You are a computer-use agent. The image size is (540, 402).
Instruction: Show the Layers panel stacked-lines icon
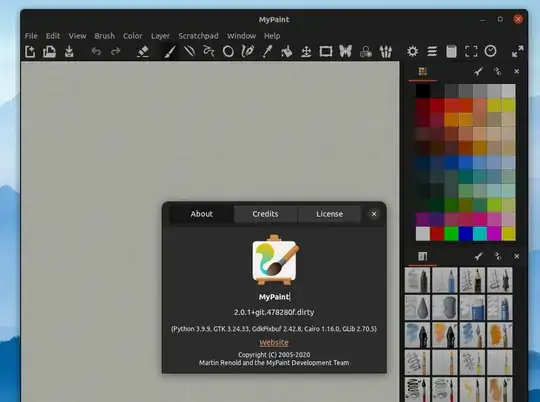tap(432, 52)
